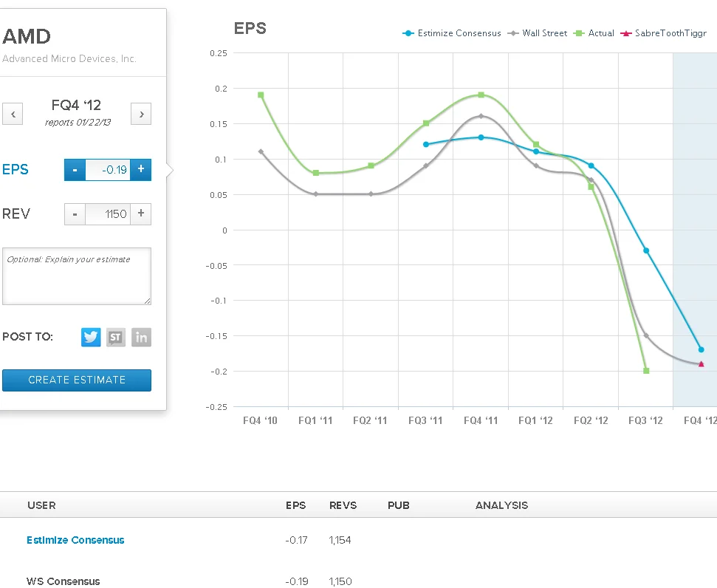Click the FQ4 '12 Estimize Consensus data point
The height and width of the screenshot is (588, 717).
[x=701, y=349]
